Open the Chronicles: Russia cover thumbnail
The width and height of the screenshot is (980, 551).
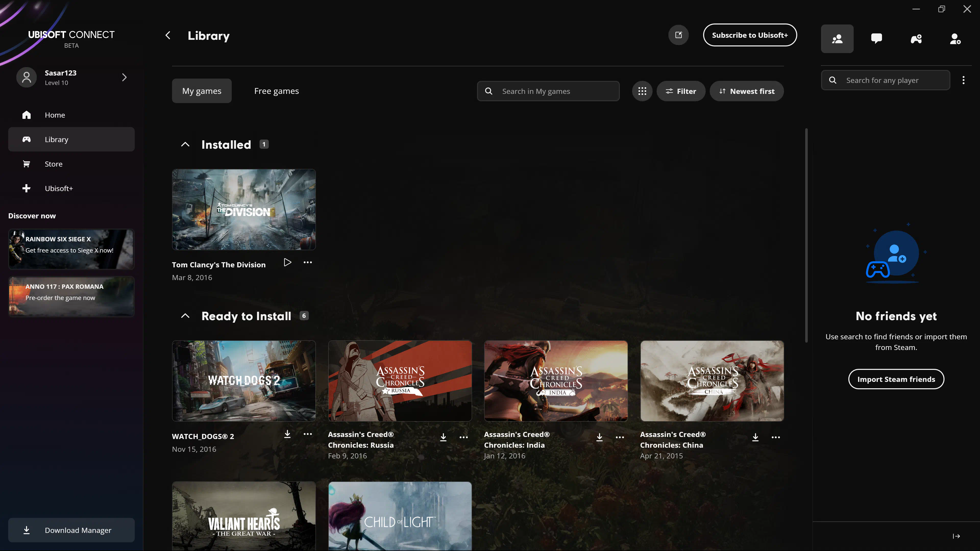(400, 381)
